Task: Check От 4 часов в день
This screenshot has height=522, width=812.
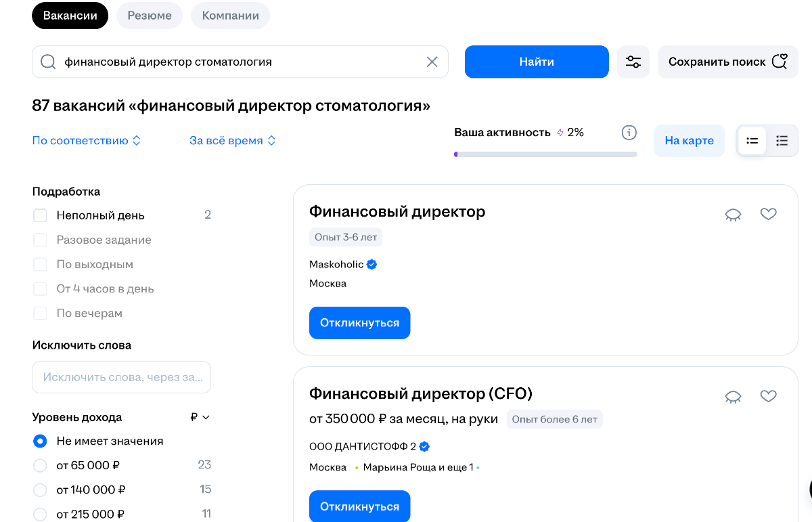Action: point(40,288)
